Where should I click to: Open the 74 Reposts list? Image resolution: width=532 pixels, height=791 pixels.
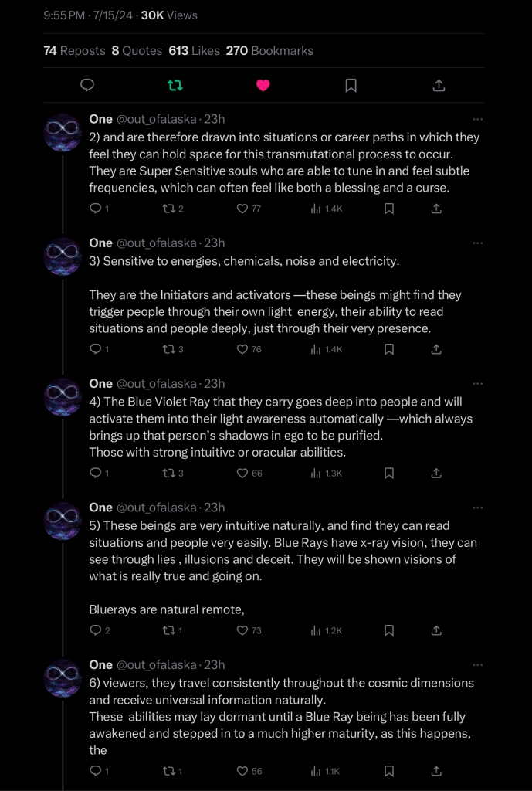(74, 50)
